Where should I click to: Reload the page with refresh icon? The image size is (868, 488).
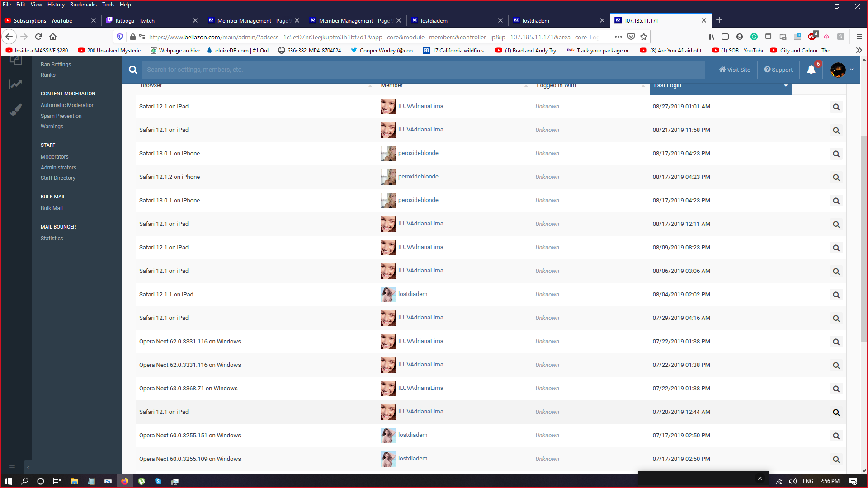(38, 37)
